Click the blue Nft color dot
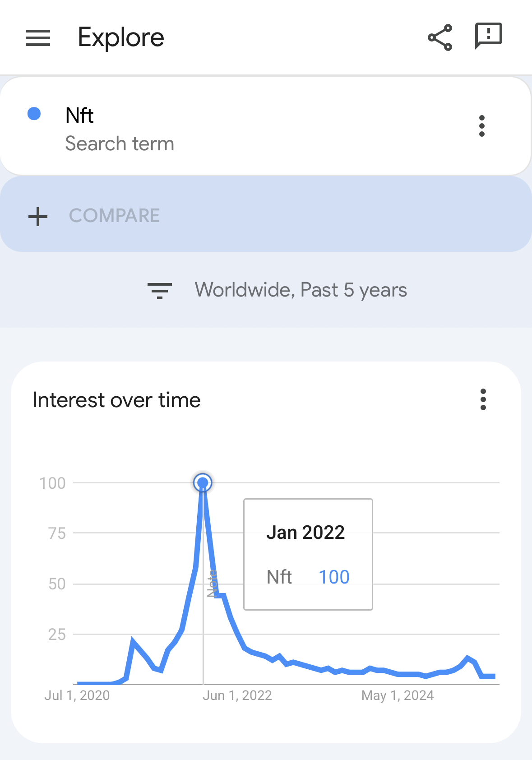The height and width of the screenshot is (760, 532). pyautogui.click(x=34, y=114)
